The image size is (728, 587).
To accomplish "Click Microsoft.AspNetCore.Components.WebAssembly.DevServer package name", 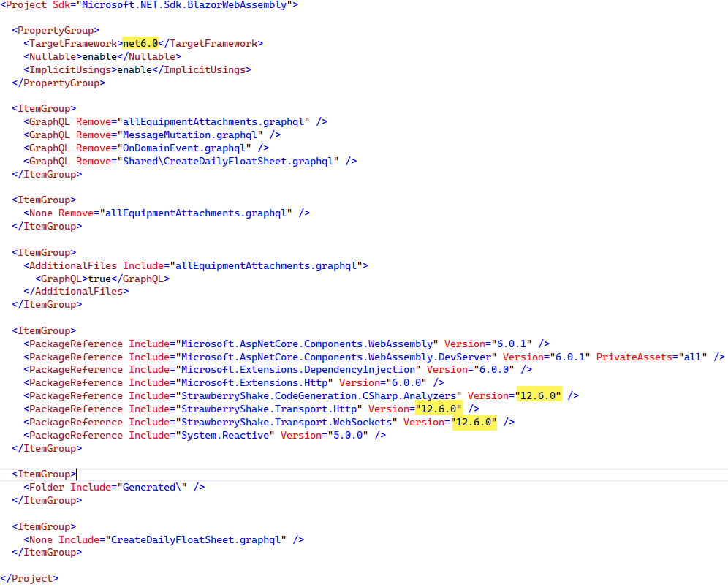I will [x=336, y=357].
